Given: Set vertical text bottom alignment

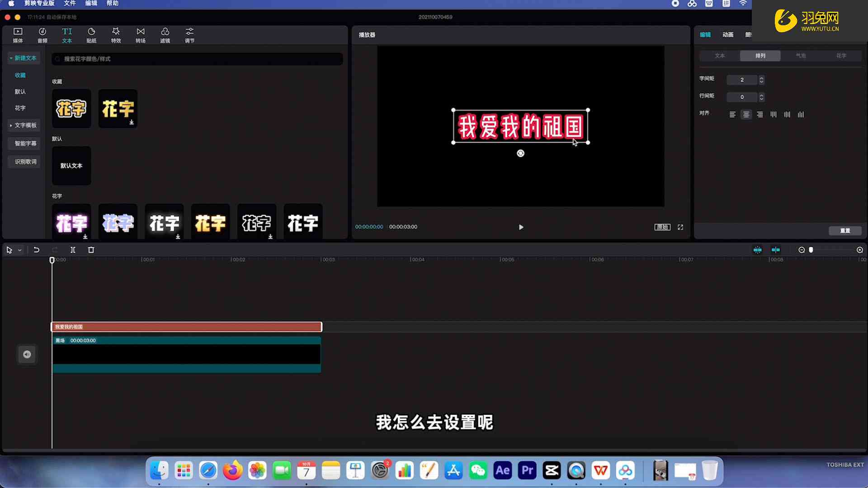Looking at the screenshot, I should pyautogui.click(x=801, y=115).
